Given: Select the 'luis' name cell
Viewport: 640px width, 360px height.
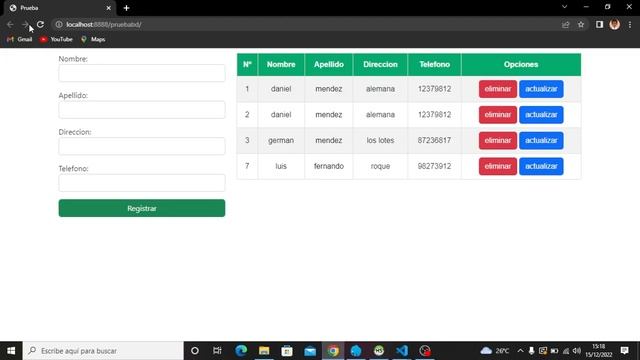Looking at the screenshot, I should pos(281,166).
